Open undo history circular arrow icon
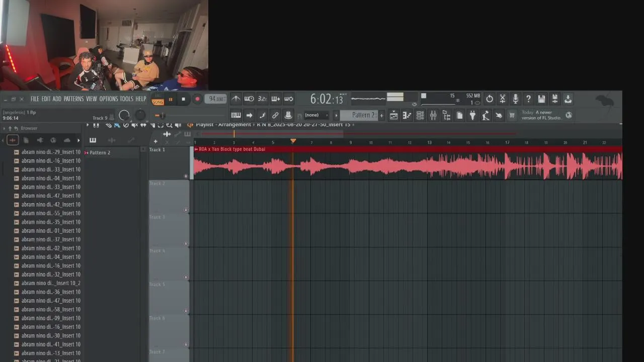 click(489, 99)
